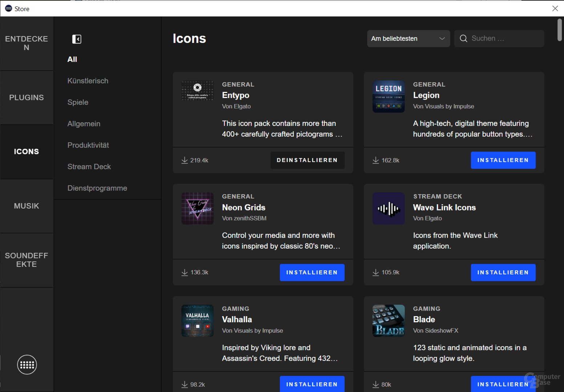Filter by Produktivität category
The height and width of the screenshot is (392, 564).
click(88, 145)
